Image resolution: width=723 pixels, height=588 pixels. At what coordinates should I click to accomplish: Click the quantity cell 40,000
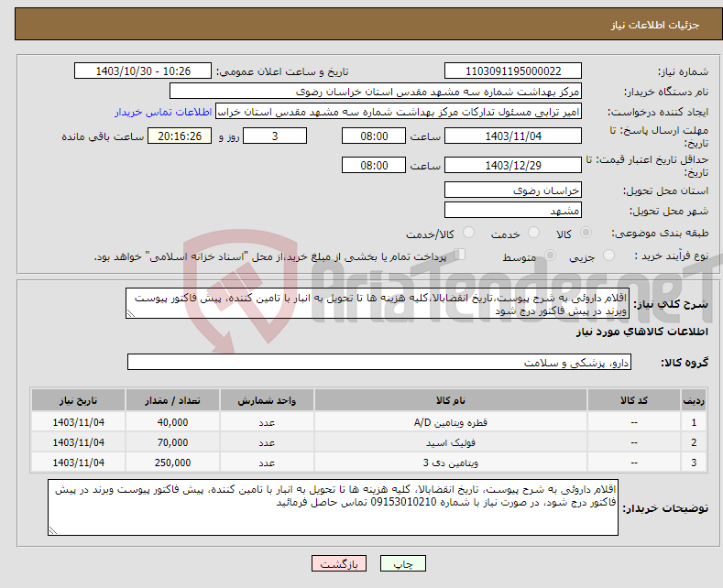tap(172, 422)
